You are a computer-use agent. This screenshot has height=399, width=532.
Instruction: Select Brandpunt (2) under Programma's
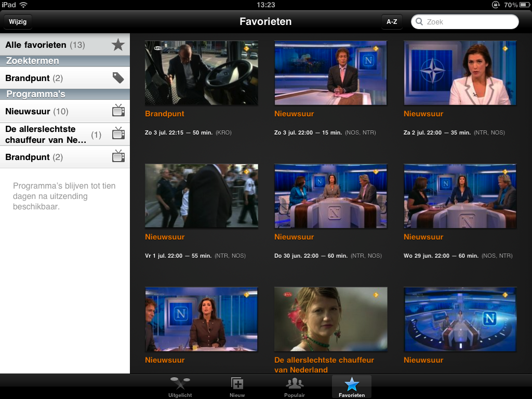coord(65,157)
